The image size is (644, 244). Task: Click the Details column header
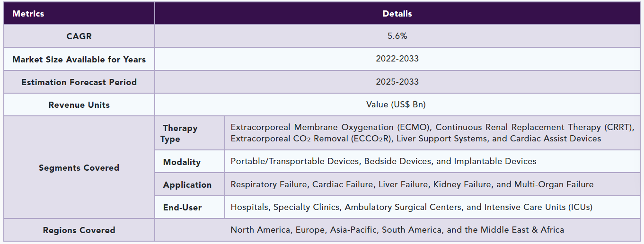pos(397,14)
